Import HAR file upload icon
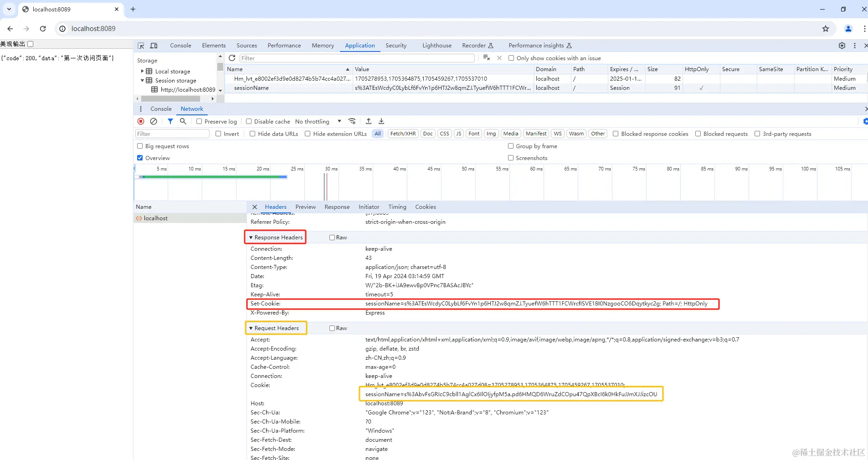Image resolution: width=868 pixels, height=460 pixels. point(369,121)
